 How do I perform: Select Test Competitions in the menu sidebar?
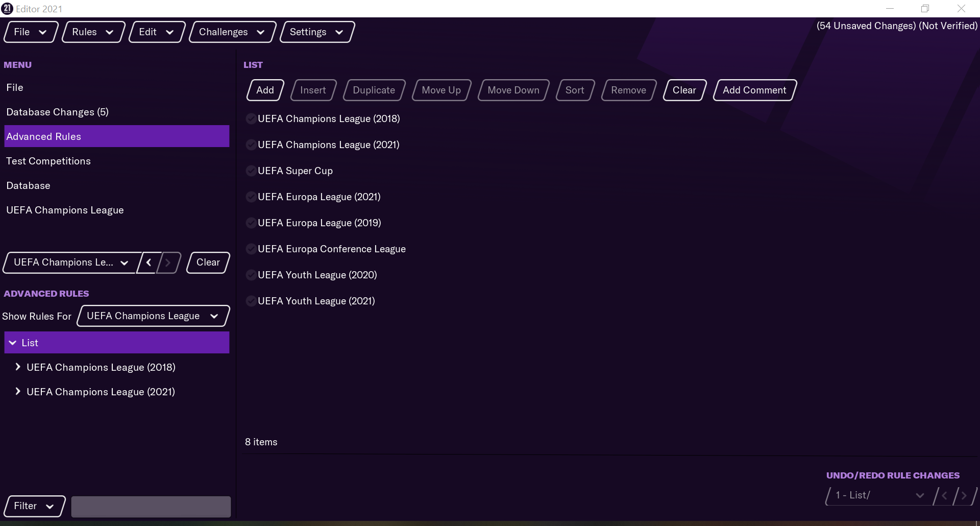click(48, 161)
